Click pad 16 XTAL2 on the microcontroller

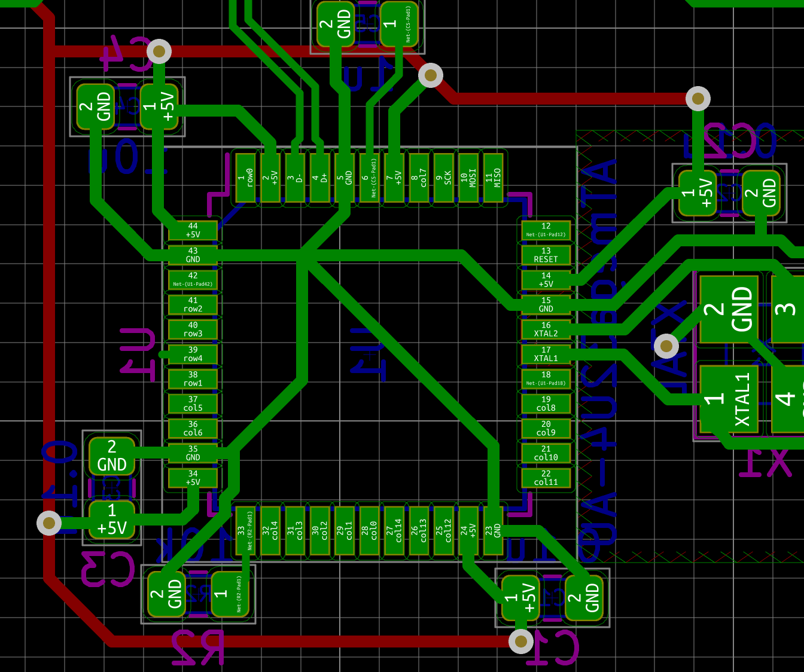coord(546,329)
